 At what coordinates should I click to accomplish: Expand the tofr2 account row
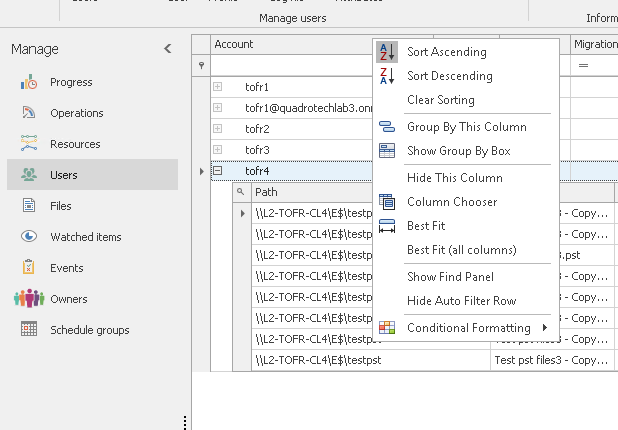coord(218,128)
